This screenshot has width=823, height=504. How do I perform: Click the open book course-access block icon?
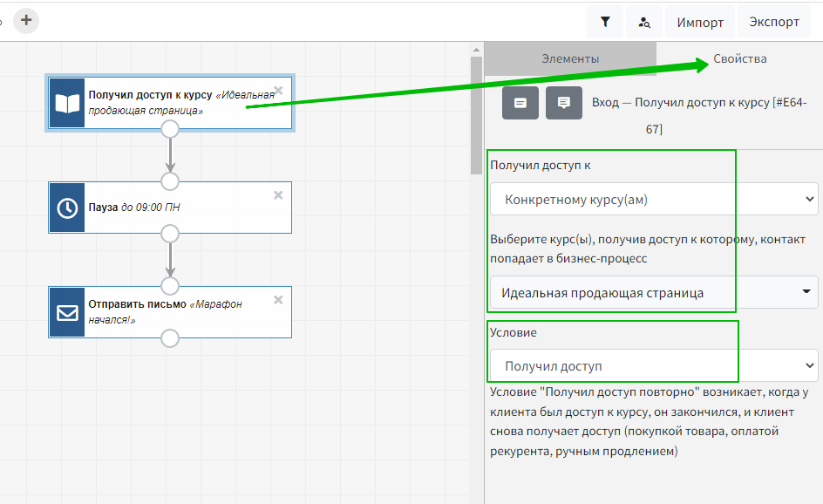[x=67, y=104]
